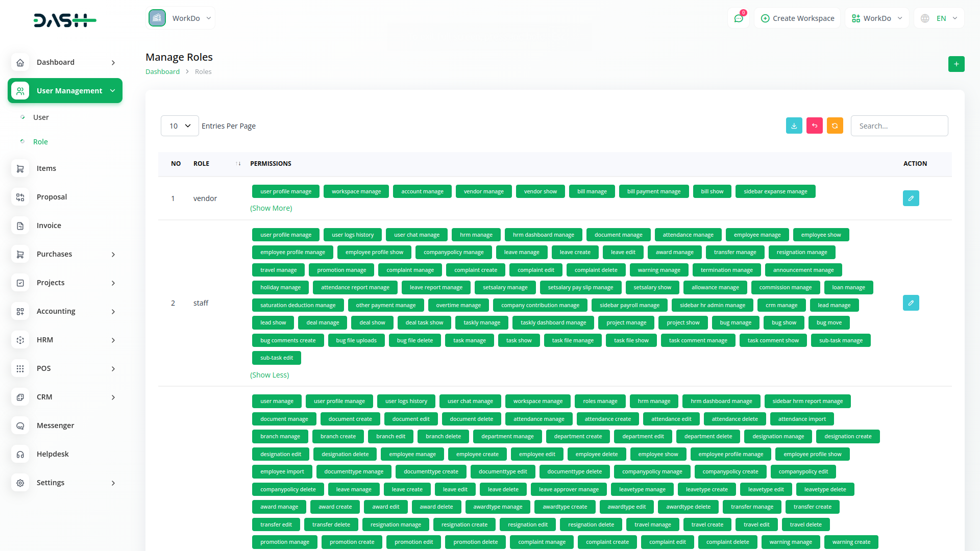Open the User Management menu
The width and height of the screenshot is (980, 551).
(x=65, y=90)
